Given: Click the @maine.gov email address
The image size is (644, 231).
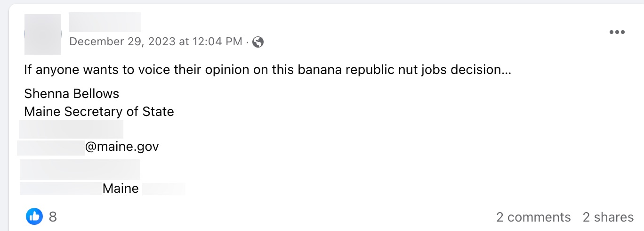Looking at the screenshot, I should tap(122, 147).
